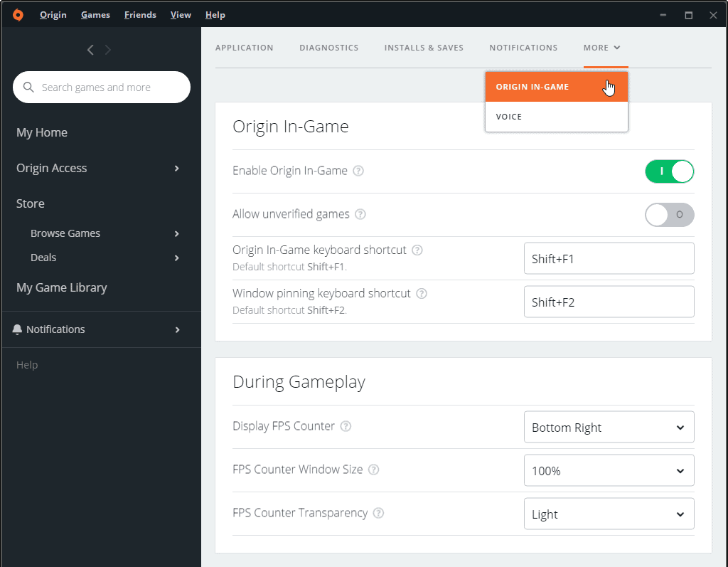728x567 pixels.
Task: Go forward with the right arrow
Action: [108, 50]
